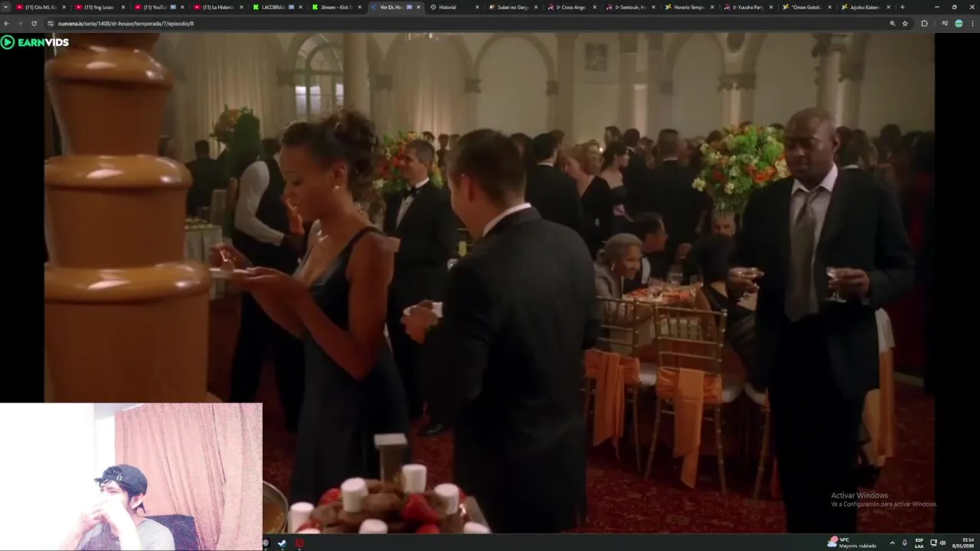
Task: Switch to the LACOBRAA Kick tab
Action: (x=278, y=7)
